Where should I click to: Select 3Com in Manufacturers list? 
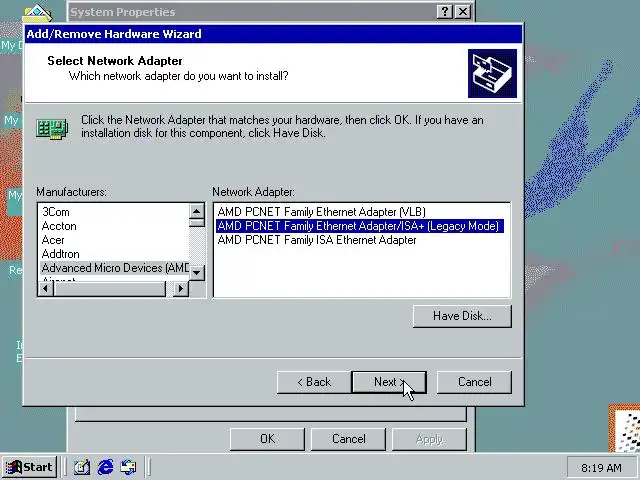tap(114, 212)
